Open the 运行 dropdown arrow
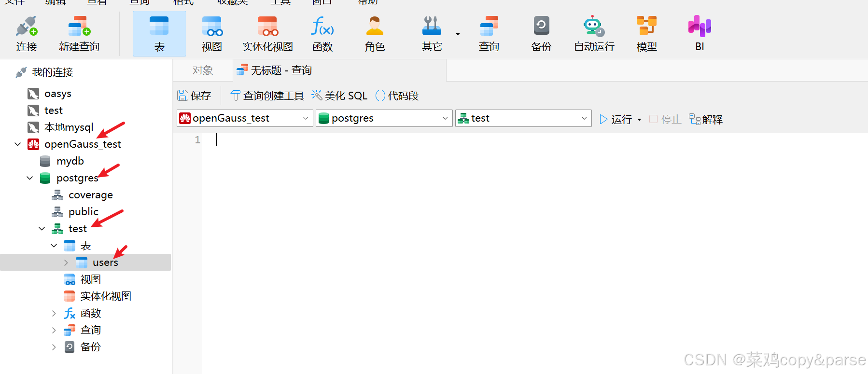Viewport: 868px width, 374px height. point(639,120)
